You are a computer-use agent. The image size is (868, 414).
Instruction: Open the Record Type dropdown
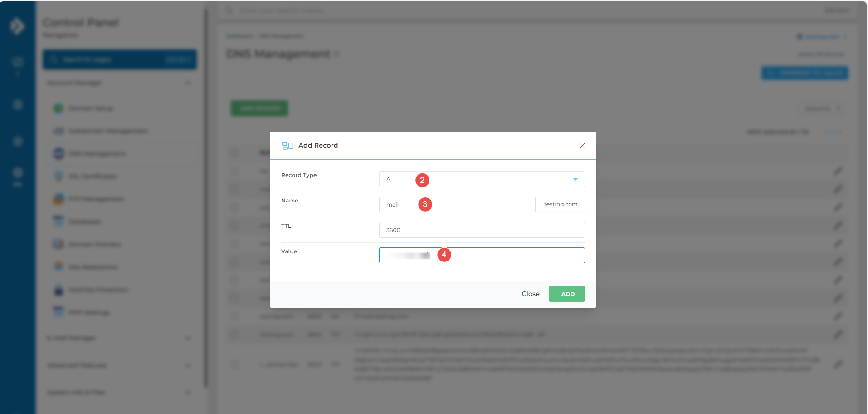(x=482, y=179)
